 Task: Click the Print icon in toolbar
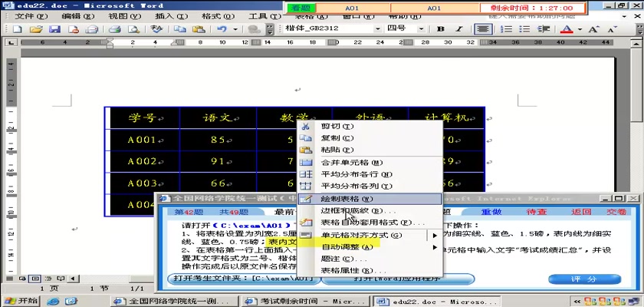(x=114, y=29)
